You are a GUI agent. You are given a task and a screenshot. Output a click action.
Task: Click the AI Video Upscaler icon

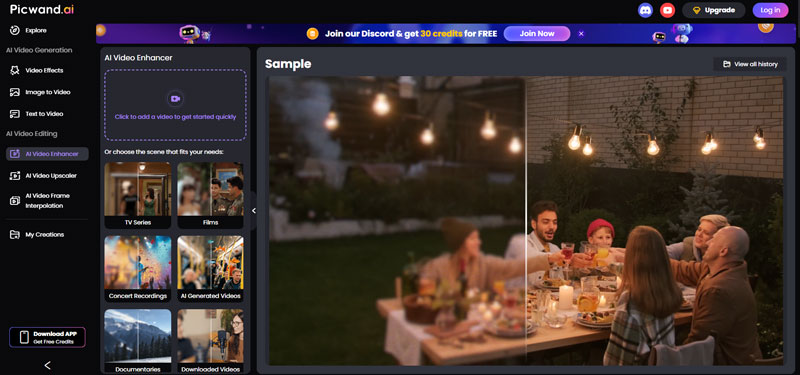[x=15, y=176]
